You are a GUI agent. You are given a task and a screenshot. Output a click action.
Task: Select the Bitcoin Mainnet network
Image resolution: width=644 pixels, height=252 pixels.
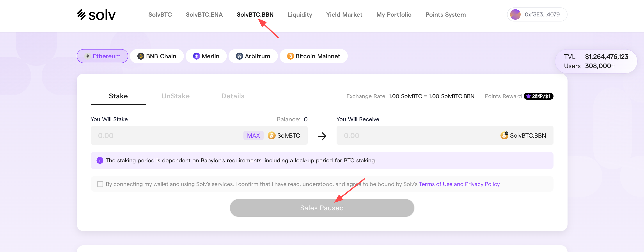(x=314, y=56)
